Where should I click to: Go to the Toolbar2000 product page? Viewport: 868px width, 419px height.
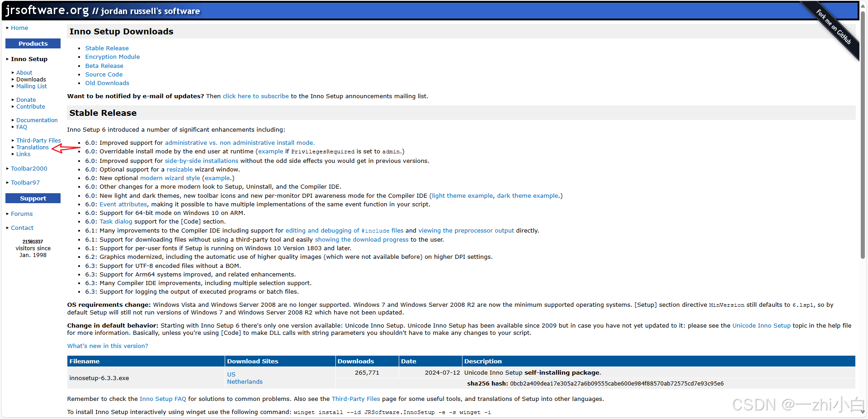[x=29, y=169]
